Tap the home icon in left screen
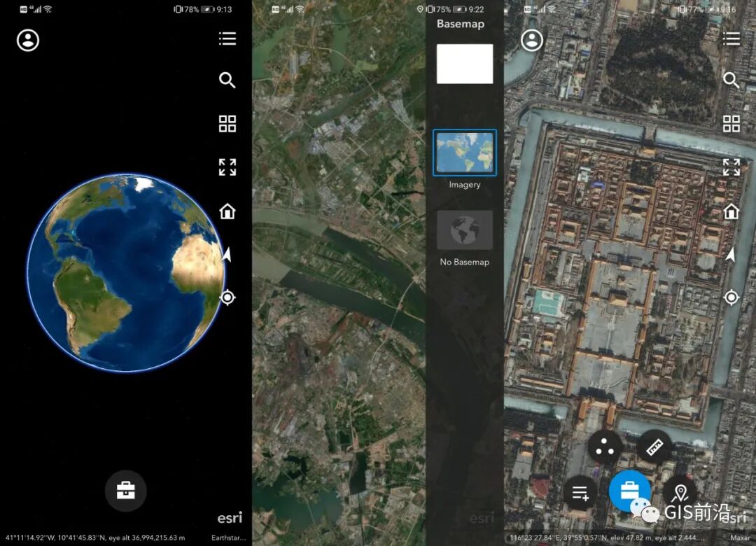The height and width of the screenshot is (546, 756). pyautogui.click(x=227, y=211)
